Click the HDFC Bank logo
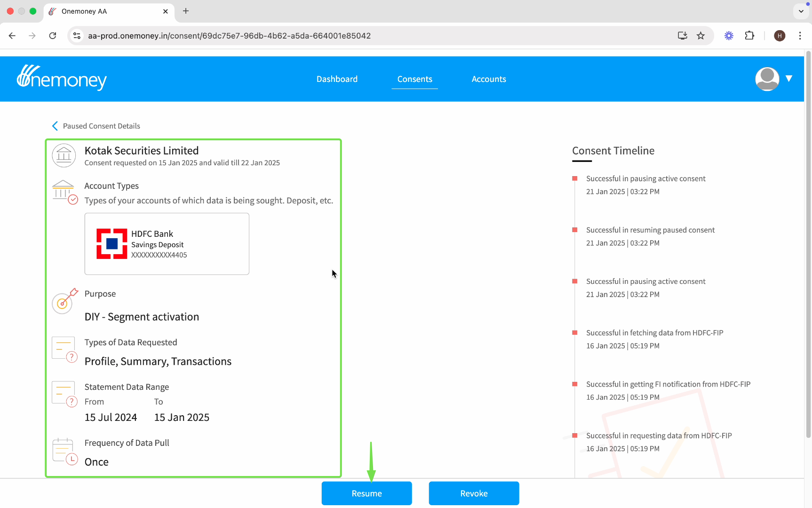Viewport: 812px width, 508px height. pos(112,244)
